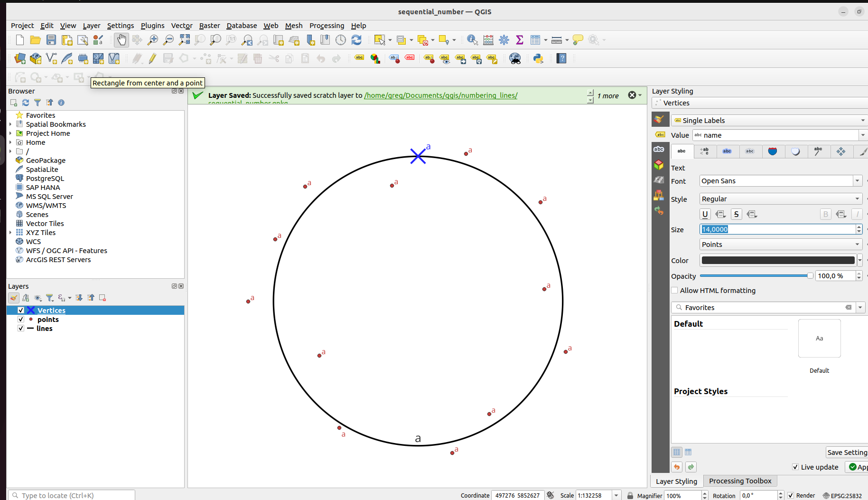The image size is (868, 500).
Task: Open the Processing menu
Action: pos(327,26)
